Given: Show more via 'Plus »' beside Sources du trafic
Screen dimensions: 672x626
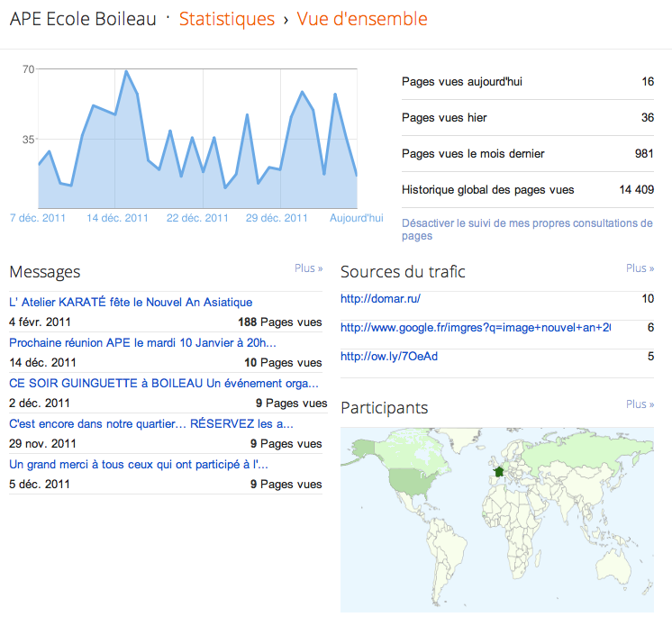Looking at the screenshot, I should click(640, 268).
